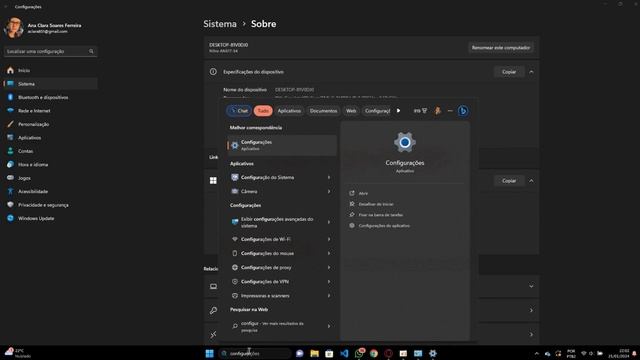Select the Web search filter tab
Screen dimensions: 640x360
[351, 111]
